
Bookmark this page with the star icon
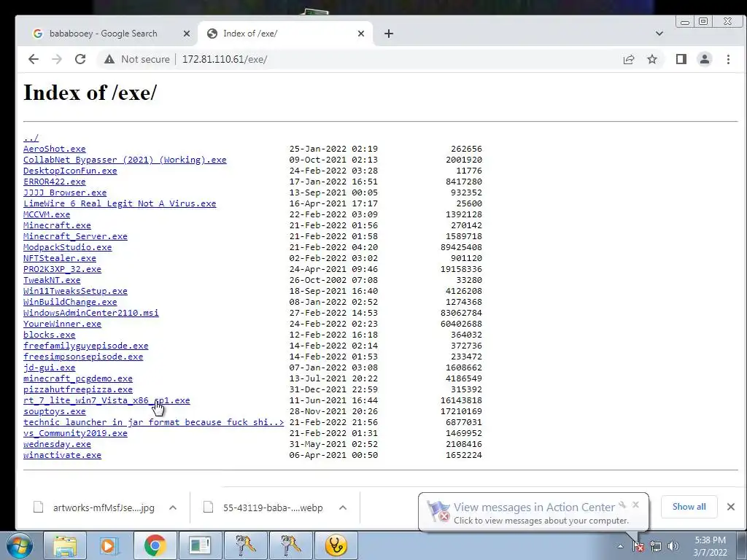point(652,59)
